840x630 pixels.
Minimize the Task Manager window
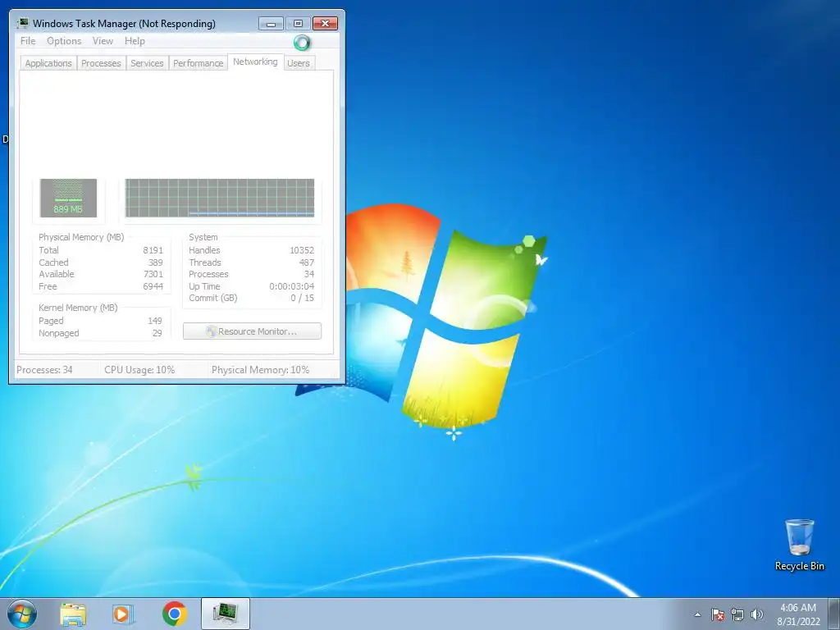271,24
